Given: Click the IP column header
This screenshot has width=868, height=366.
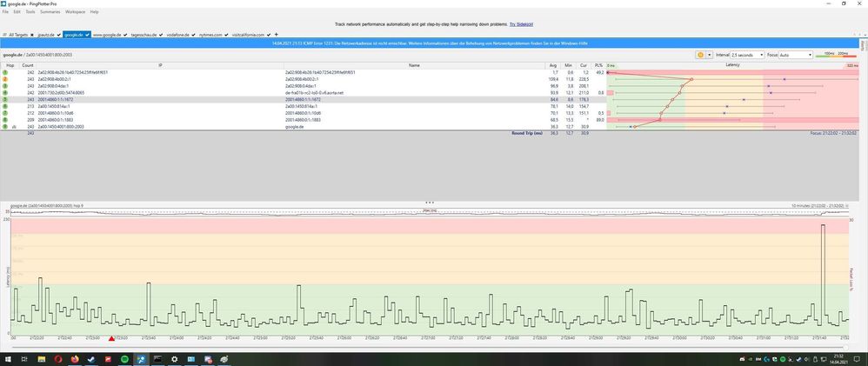Looking at the screenshot, I should 160,65.
